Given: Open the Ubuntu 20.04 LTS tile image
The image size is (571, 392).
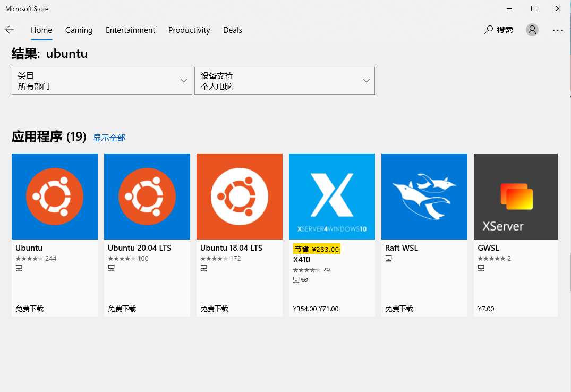Looking at the screenshot, I should [147, 197].
